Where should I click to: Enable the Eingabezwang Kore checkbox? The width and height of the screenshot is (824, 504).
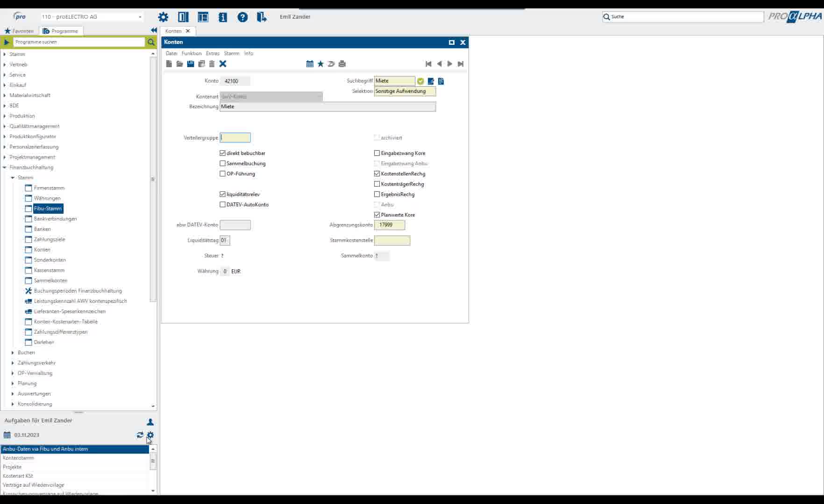(x=377, y=153)
